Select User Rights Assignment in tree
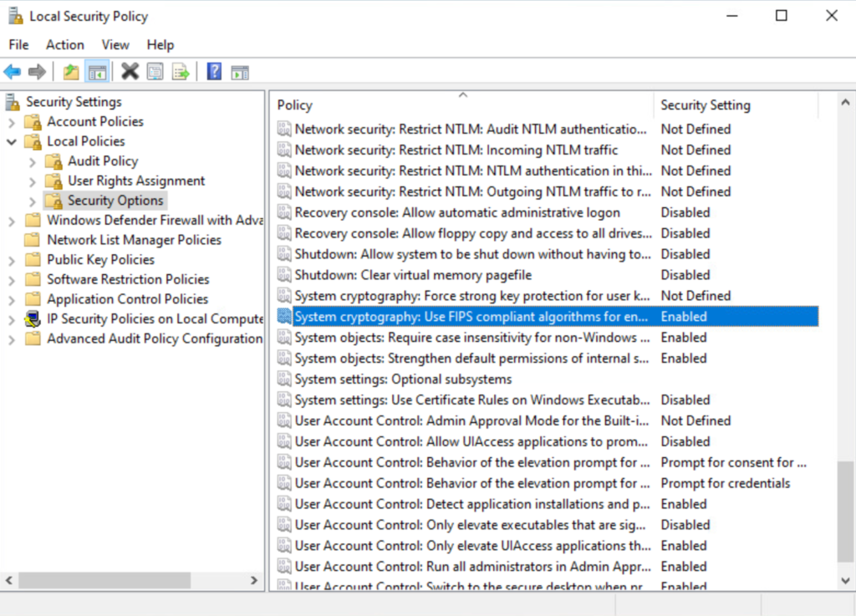The width and height of the screenshot is (856, 616). point(135,181)
